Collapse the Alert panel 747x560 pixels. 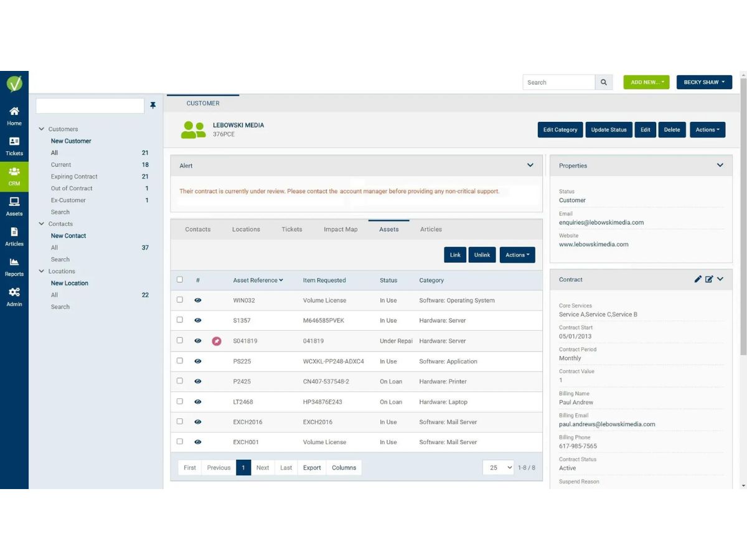click(x=530, y=166)
